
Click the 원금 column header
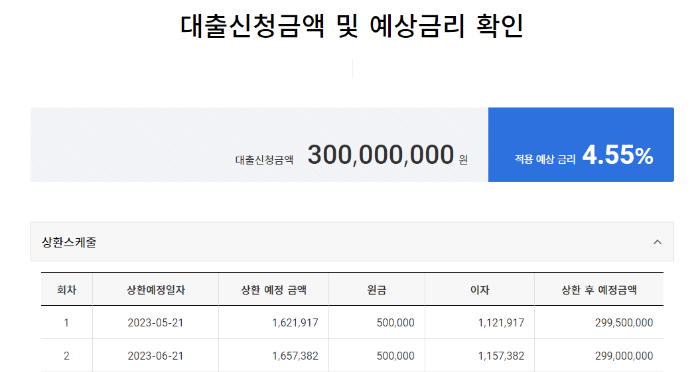377,290
